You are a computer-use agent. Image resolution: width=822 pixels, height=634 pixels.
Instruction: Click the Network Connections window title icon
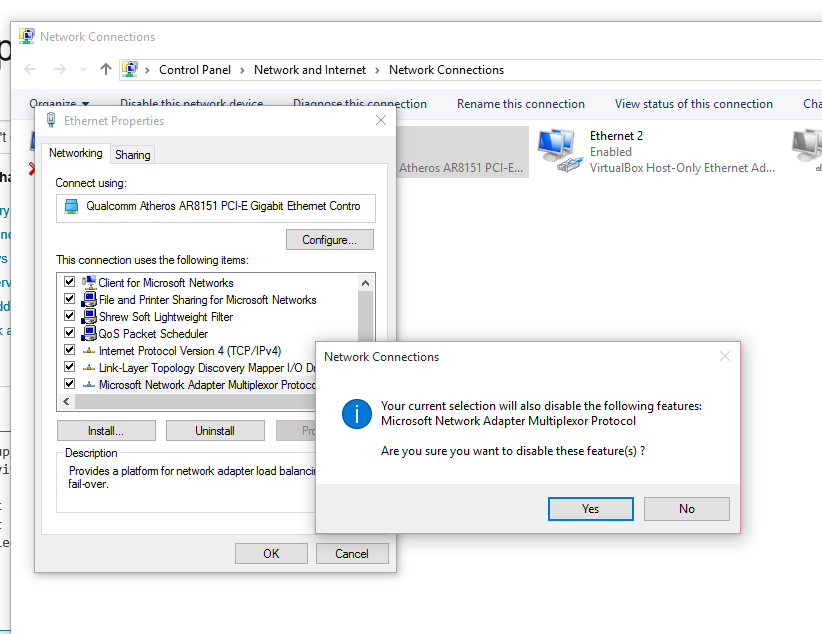(x=27, y=36)
